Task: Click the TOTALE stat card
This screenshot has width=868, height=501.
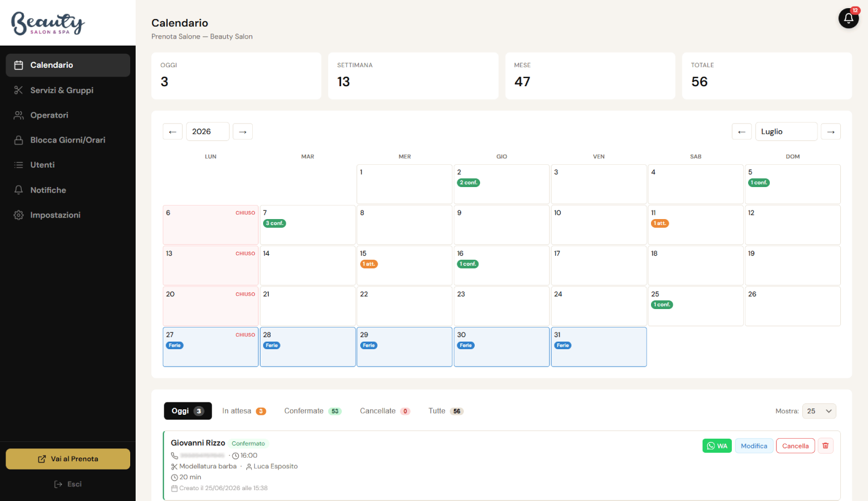Action: pyautogui.click(x=767, y=76)
